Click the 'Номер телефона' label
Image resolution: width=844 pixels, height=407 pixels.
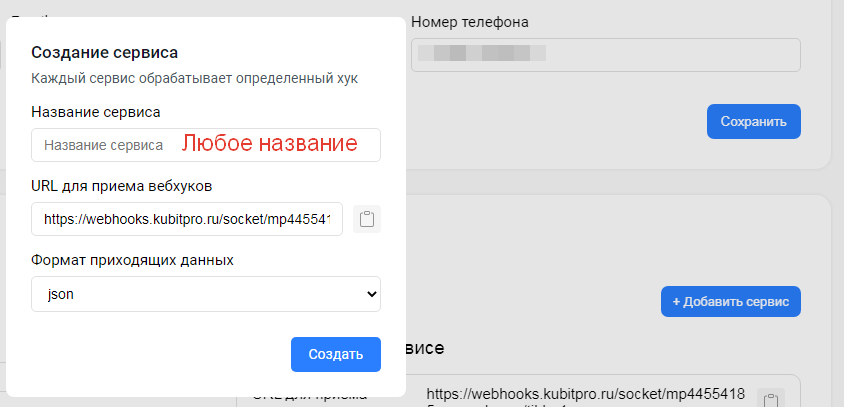470,21
